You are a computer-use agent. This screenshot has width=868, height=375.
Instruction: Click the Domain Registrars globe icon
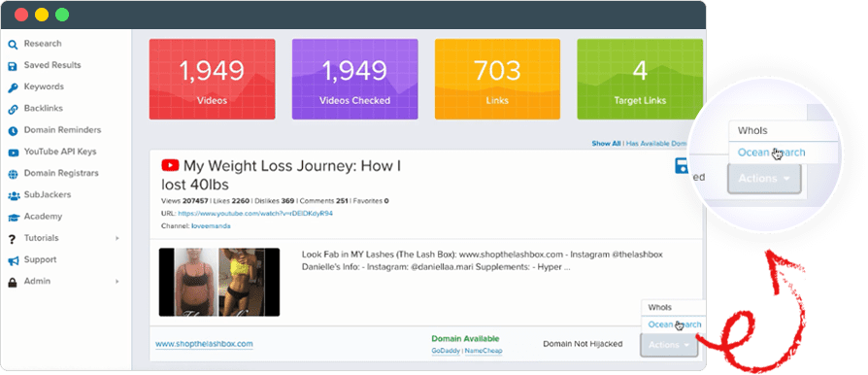tap(13, 174)
